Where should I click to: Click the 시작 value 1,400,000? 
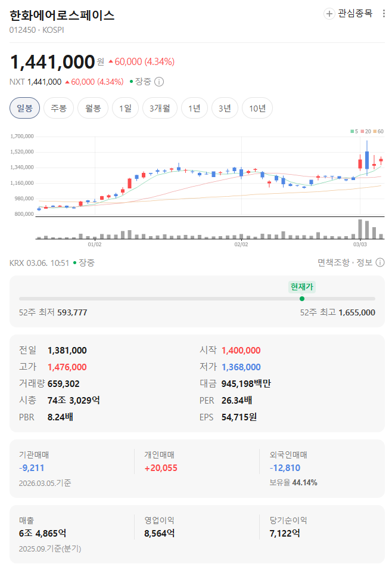pos(241,351)
